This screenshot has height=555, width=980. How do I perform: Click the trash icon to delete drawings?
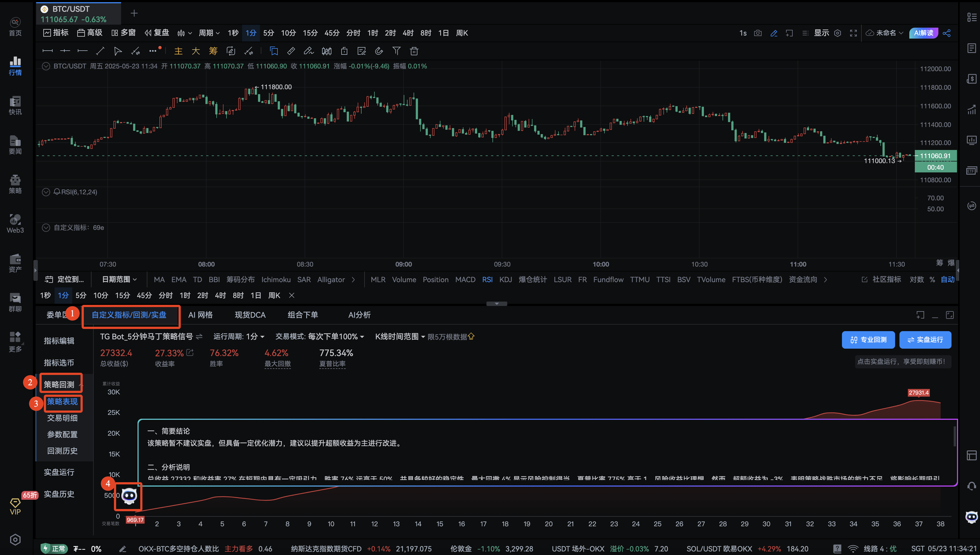pyautogui.click(x=414, y=51)
